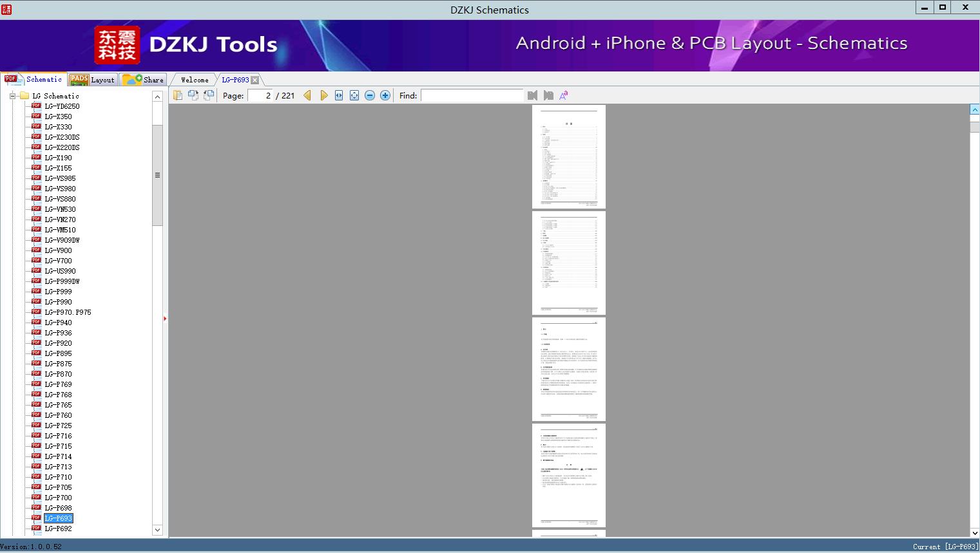Image resolution: width=980 pixels, height=553 pixels.
Task: Go to the previous page arrow
Action: 307,95
